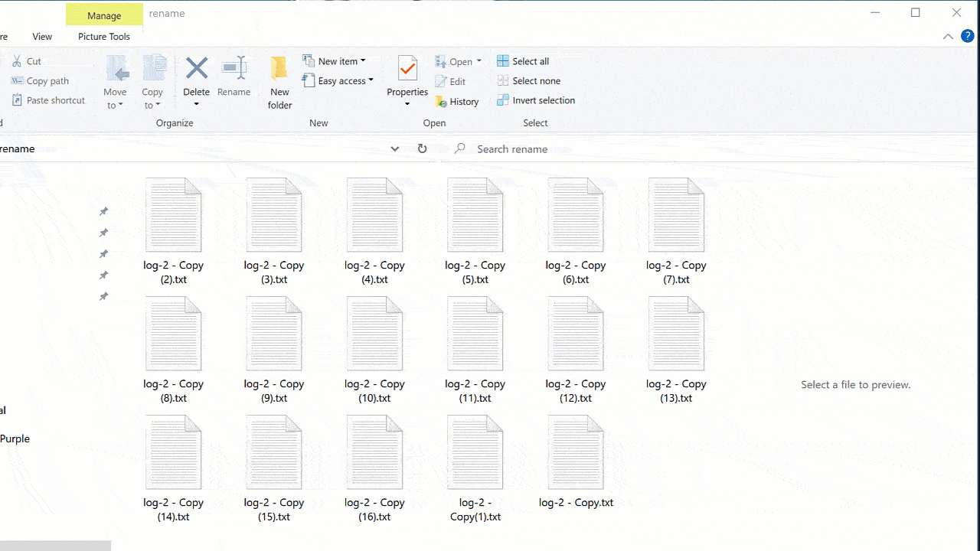Click the Rename icon in ribbon

[x=234, y=68]
